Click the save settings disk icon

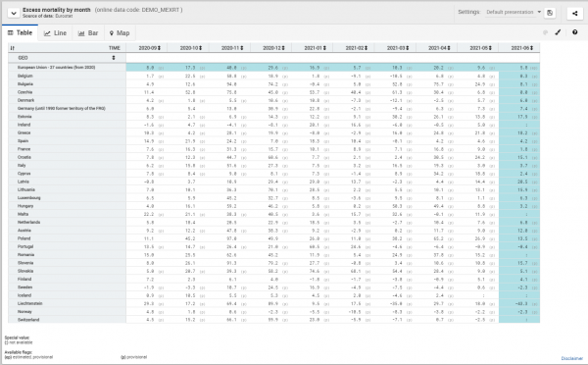tap(550, 13)
